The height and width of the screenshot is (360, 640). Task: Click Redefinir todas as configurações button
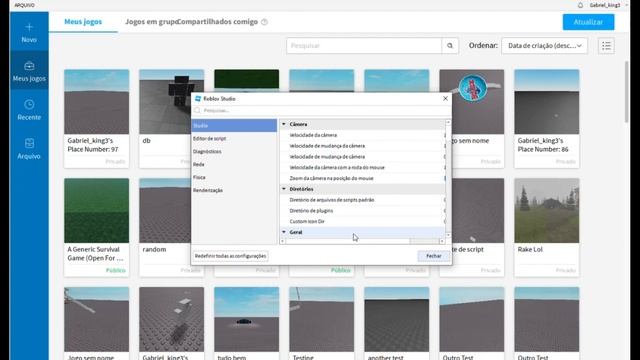(230, 256)
